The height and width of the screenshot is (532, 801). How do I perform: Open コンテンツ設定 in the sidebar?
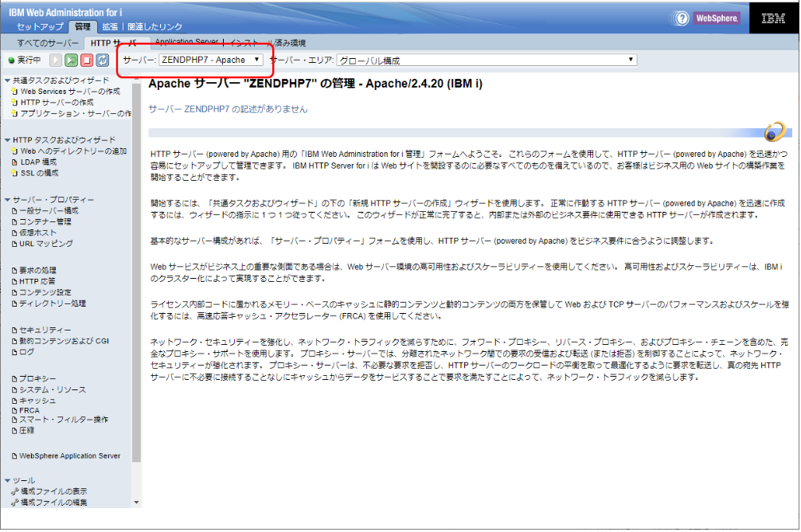[45, 293]
